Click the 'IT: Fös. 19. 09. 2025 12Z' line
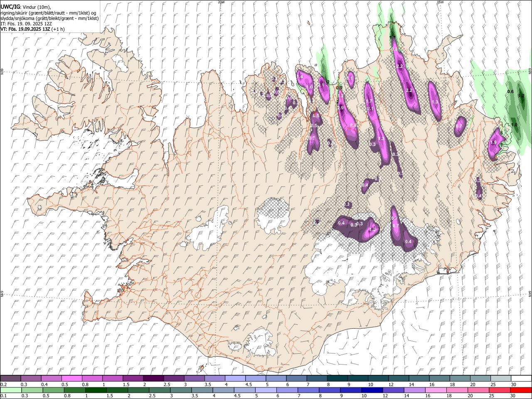The width and height of the screenshot is (532, 399). [x=26, y=24]
